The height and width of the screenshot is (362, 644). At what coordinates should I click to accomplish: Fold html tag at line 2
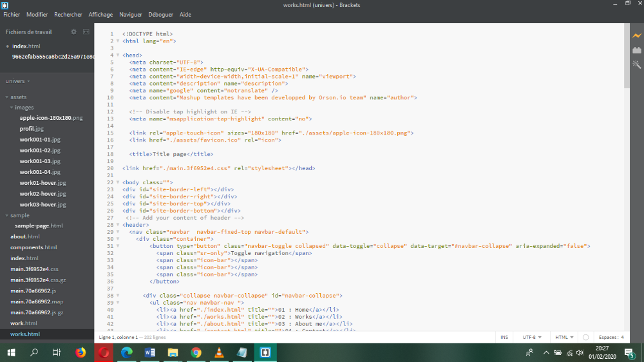click(118, 41)
